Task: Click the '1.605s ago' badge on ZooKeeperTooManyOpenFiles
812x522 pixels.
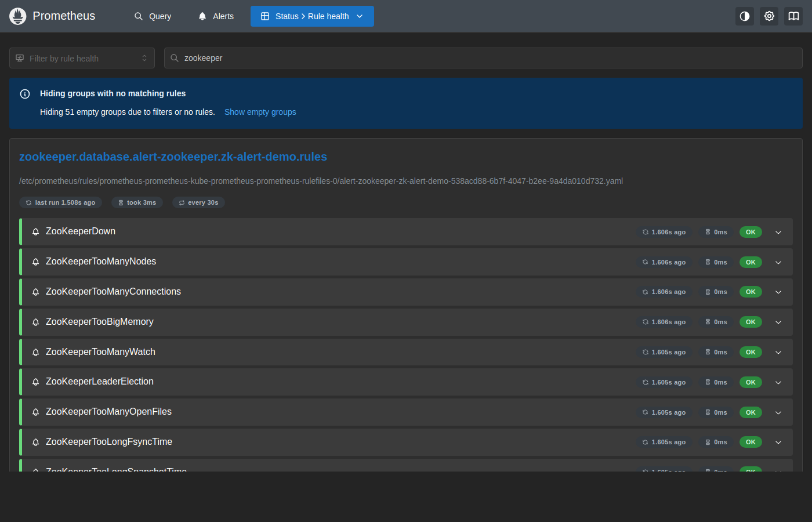Action: [x=664, y=412]
